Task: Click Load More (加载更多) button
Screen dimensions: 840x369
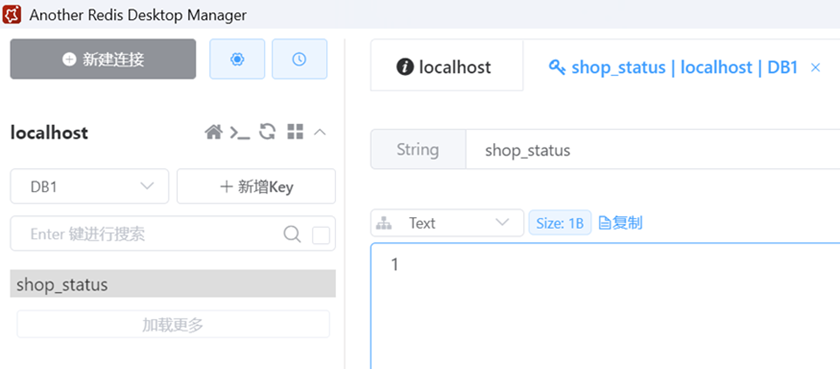Action: (173, 324)
